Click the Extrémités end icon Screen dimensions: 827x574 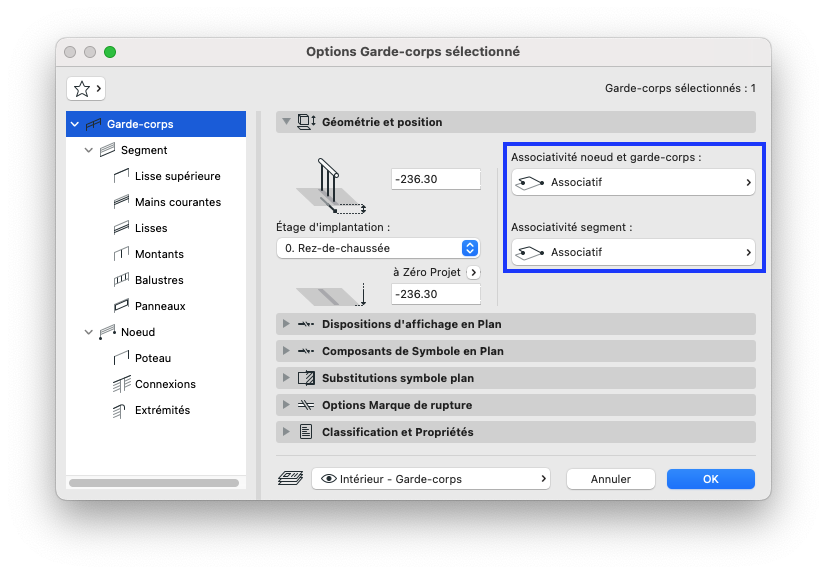tap(120, 410)
